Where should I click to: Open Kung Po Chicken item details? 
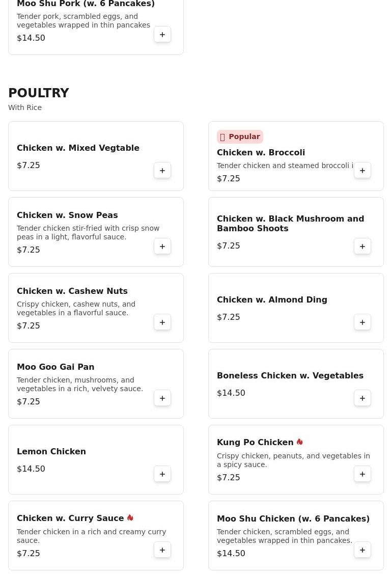point(255,442)
